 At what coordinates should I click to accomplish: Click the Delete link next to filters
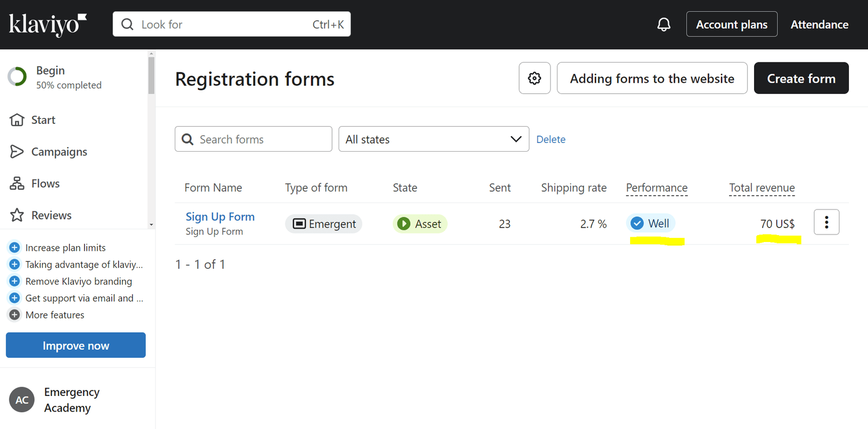[551, 140]
